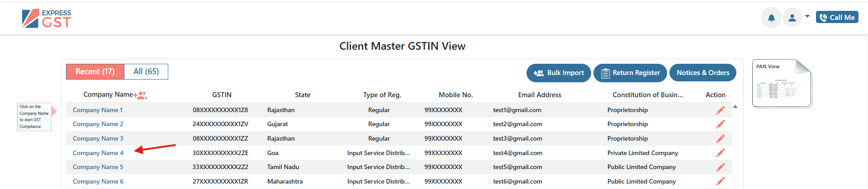The image size is (868, 189).
Task: Switch to the All (65) tab
Action: tap(146, 71)
